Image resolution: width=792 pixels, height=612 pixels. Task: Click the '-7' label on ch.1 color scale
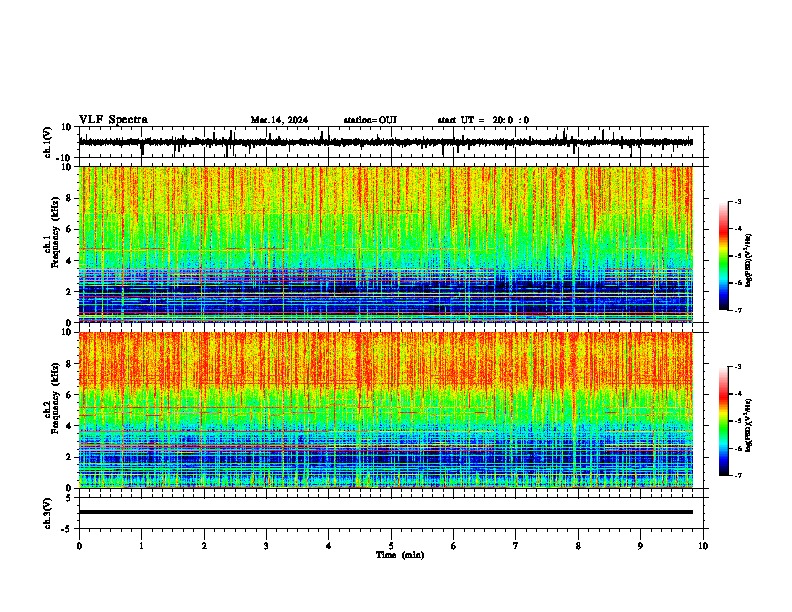pos(737,310)
